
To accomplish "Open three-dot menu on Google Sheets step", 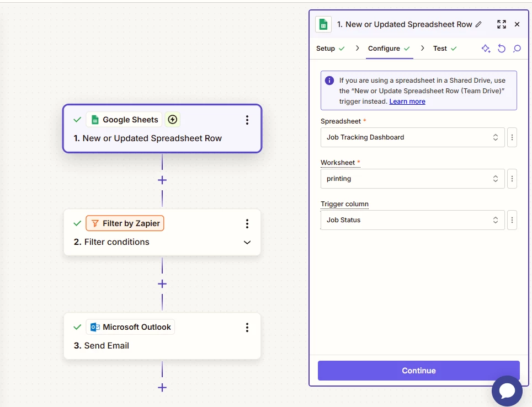I will click(x=247, y=120).
